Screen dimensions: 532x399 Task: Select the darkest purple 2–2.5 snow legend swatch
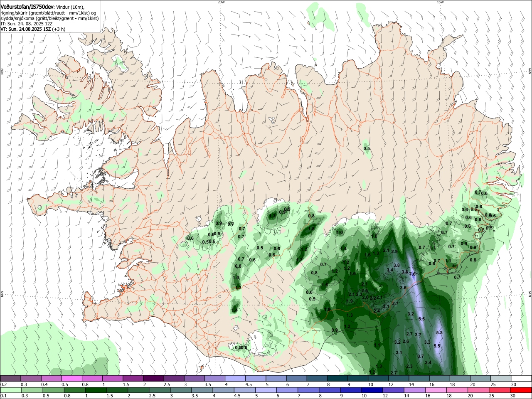point(153,379)
